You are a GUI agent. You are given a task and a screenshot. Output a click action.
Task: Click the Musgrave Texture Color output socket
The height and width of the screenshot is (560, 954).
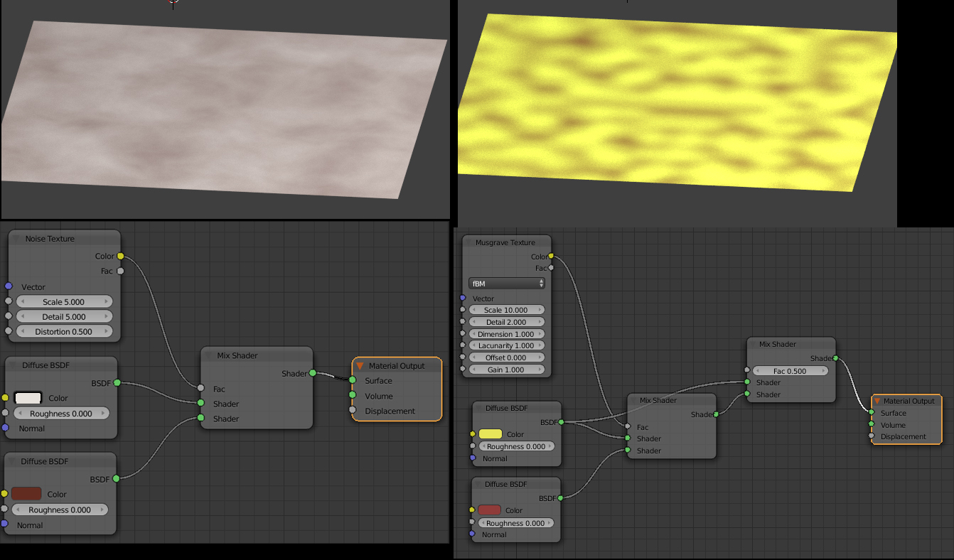pos(552,256)
